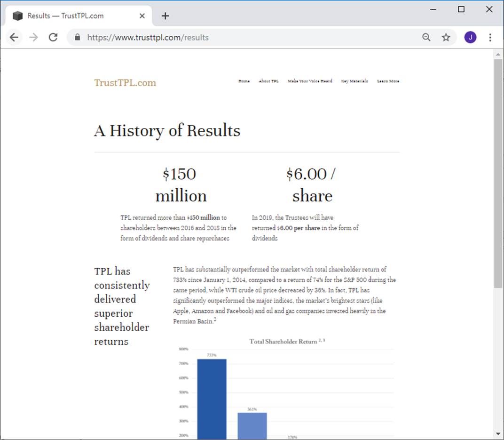Open the zoom magnifier in the address bar

[x=426, y=37]
